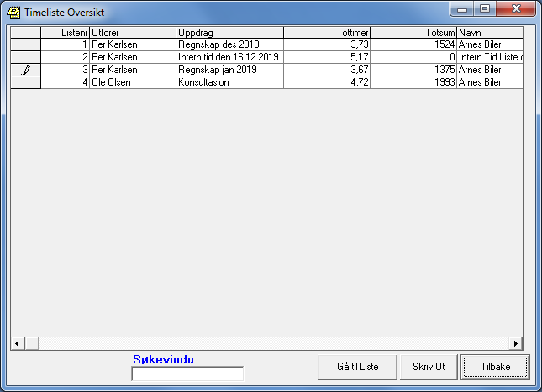
Task: Select the Tottimer column header
Action: (327, 32)
